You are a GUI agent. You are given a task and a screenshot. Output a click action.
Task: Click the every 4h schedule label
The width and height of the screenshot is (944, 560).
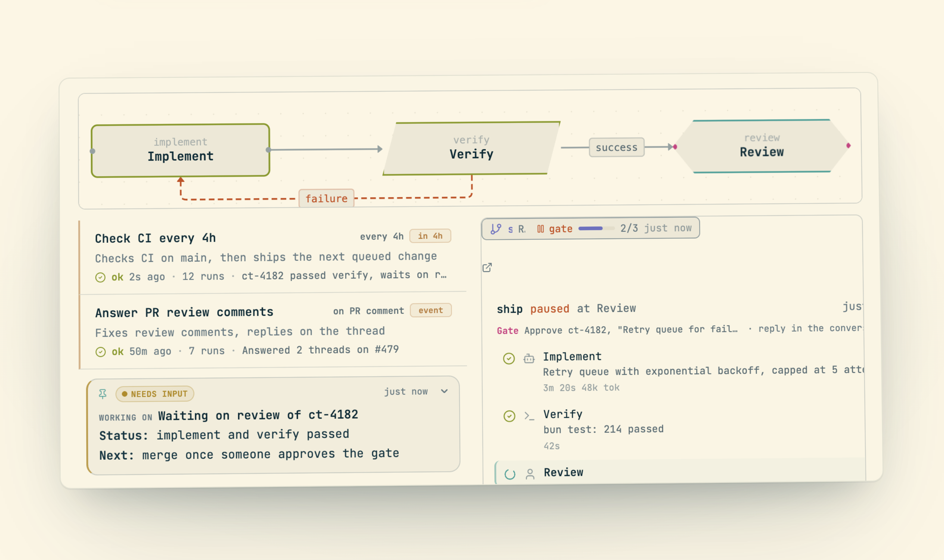coord(382,237)
